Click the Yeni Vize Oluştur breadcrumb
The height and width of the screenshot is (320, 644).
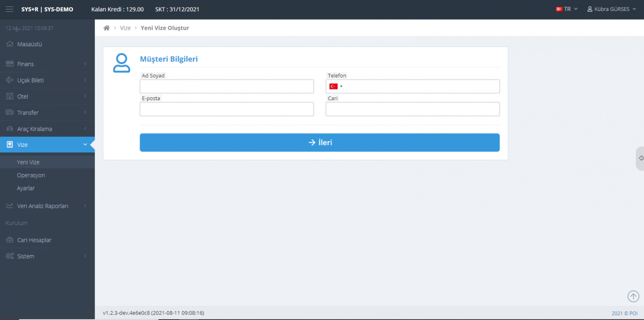coord(165,28)
